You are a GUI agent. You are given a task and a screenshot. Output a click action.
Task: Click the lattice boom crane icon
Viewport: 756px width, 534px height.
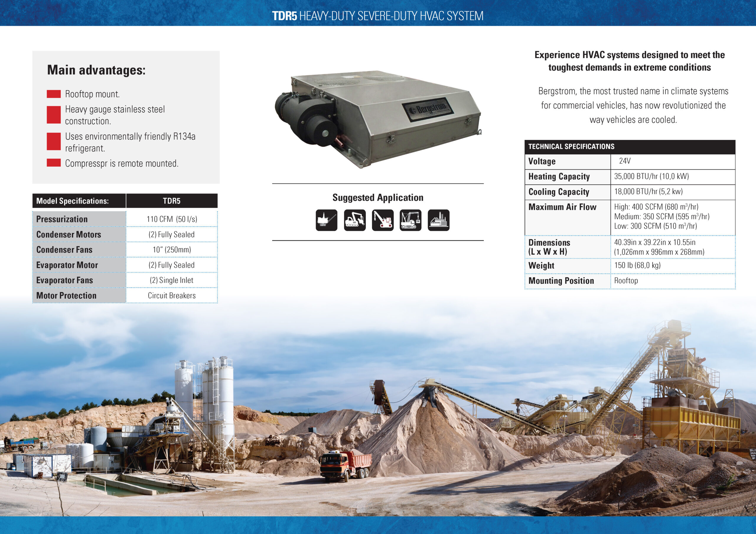coord(410,220)
